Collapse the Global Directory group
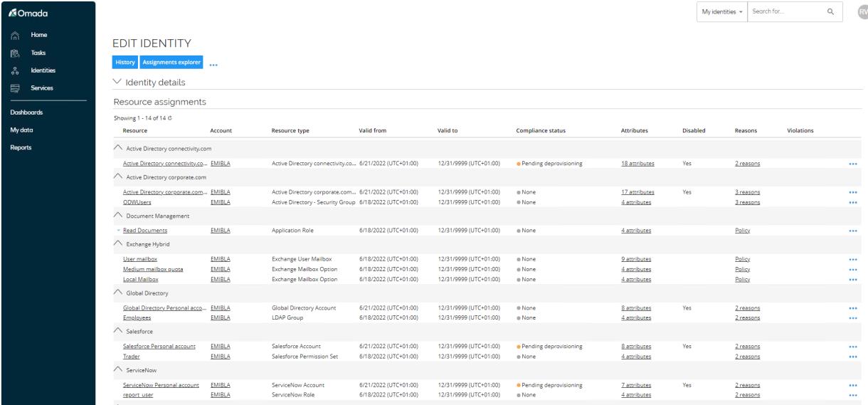The height and width of the screenshot is (405, 868). pyautogui.click(x=117, y=293)
